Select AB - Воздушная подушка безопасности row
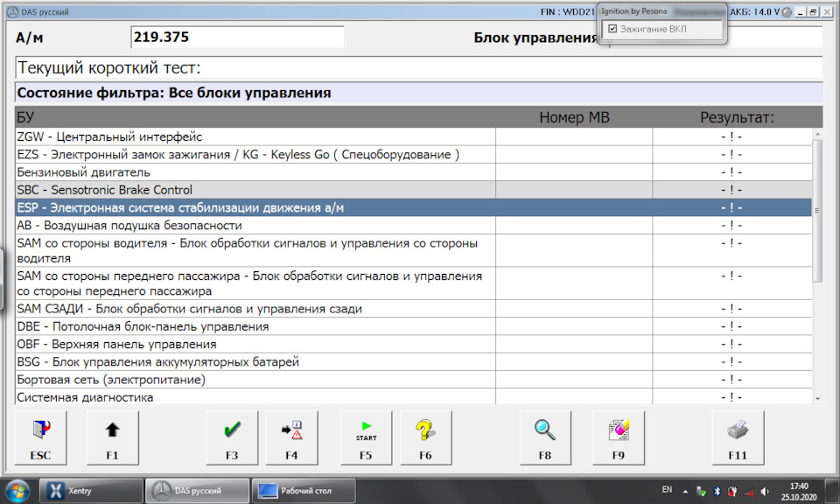This screenshot has width=840, height=504. (x=414, y=225)
